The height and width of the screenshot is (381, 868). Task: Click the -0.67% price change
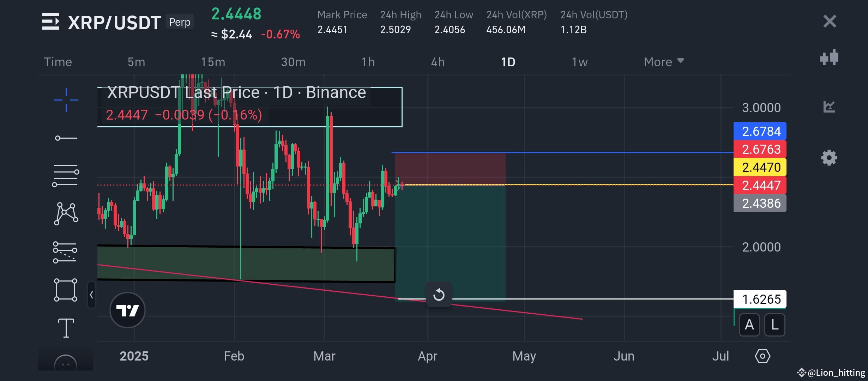281,34
